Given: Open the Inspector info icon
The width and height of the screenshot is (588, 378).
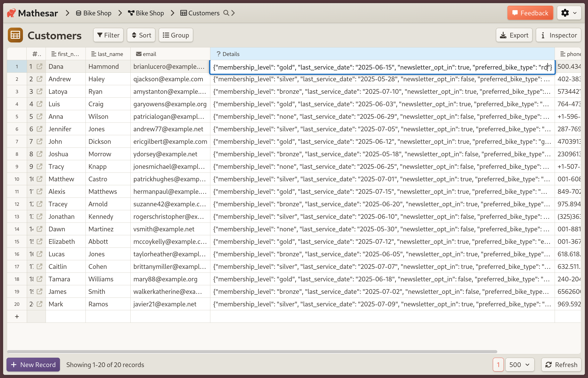Looking at the screenshot, I should (543, 35).
